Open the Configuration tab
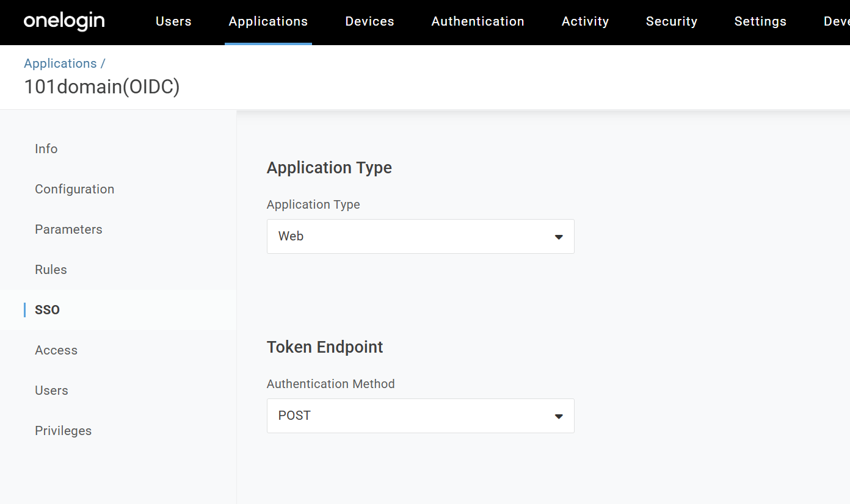This screenshot has width=850, height=504. 74,189
